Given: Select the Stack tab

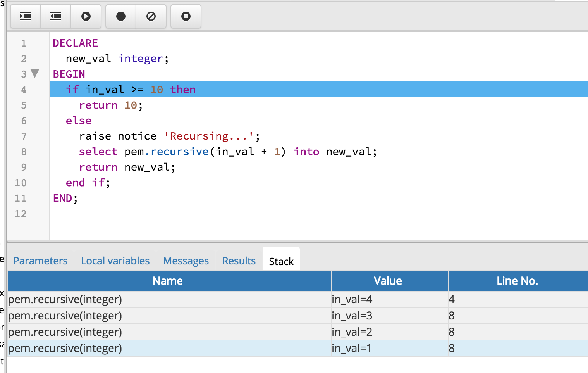Looking at the screenshot, I should (x=281, y=261).
